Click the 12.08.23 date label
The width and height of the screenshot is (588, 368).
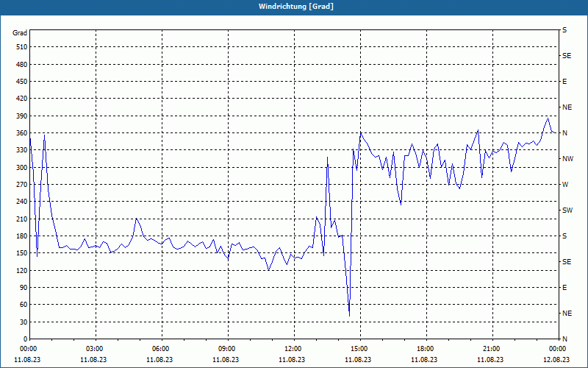pyautogui.click(x=556, y=359)
